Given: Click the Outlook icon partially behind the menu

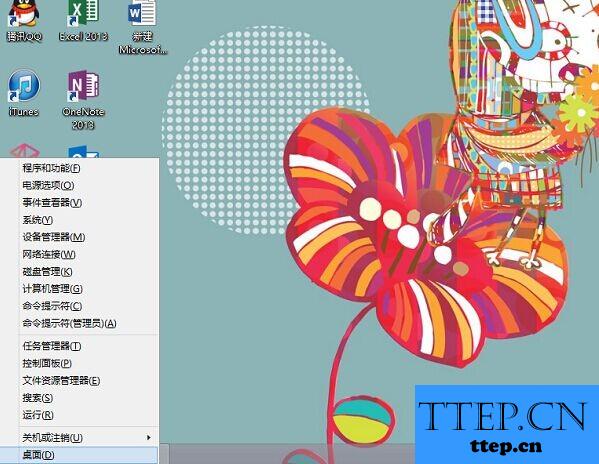Looking at the screenshot, I should 84,152.
